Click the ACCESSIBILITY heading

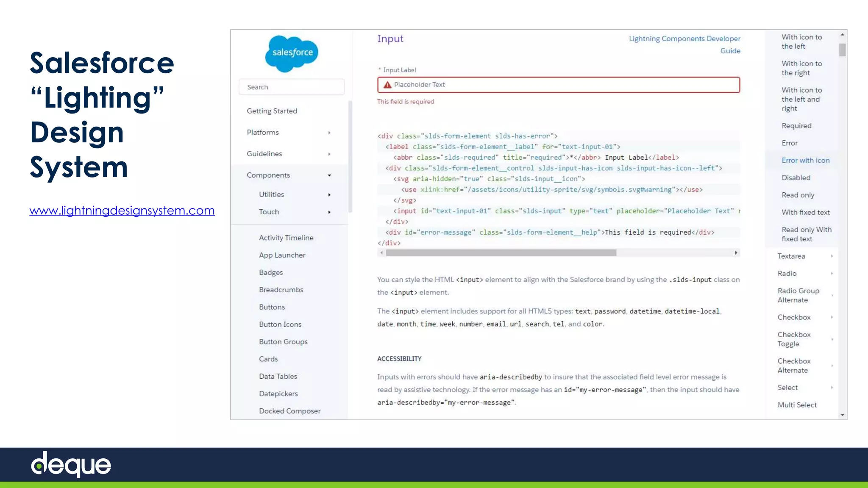click(x=399, y=359)
